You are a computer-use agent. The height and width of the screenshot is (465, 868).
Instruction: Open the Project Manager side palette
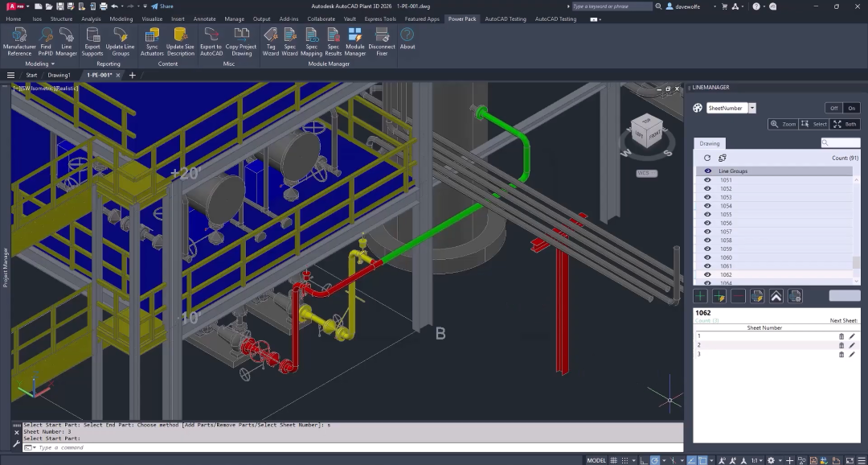pos(6,267)
